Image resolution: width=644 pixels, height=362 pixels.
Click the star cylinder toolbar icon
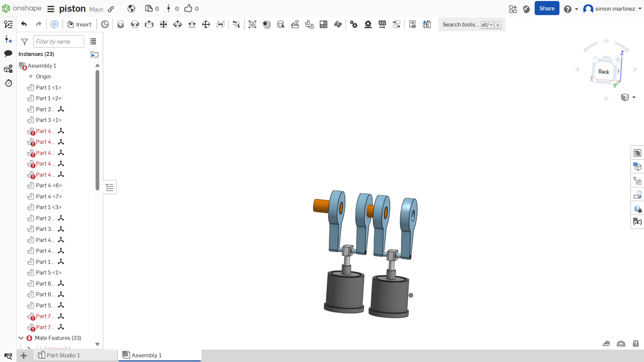coord(267,24)
